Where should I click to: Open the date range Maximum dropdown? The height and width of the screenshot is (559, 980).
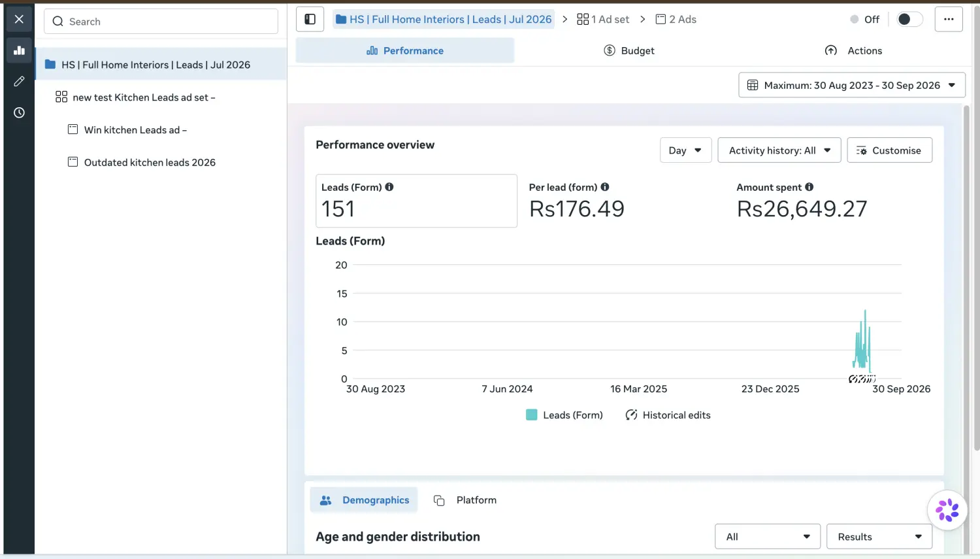click(x=852, y=85)
